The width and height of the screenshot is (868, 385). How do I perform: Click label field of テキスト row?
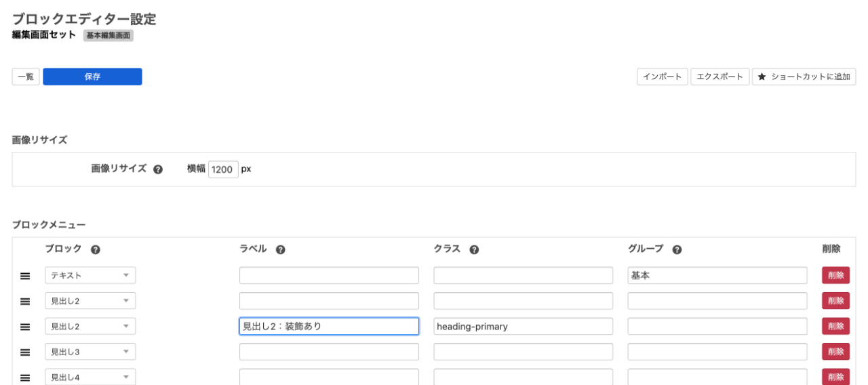329,275
